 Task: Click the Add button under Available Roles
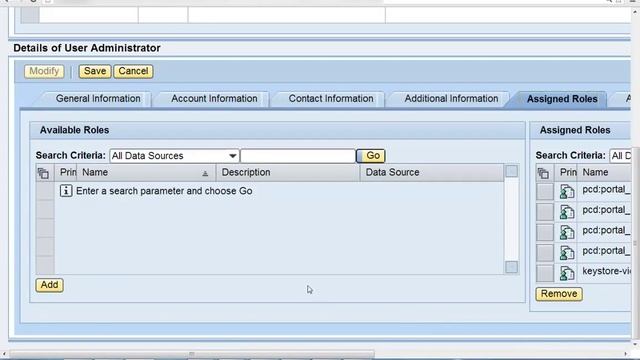49,285
